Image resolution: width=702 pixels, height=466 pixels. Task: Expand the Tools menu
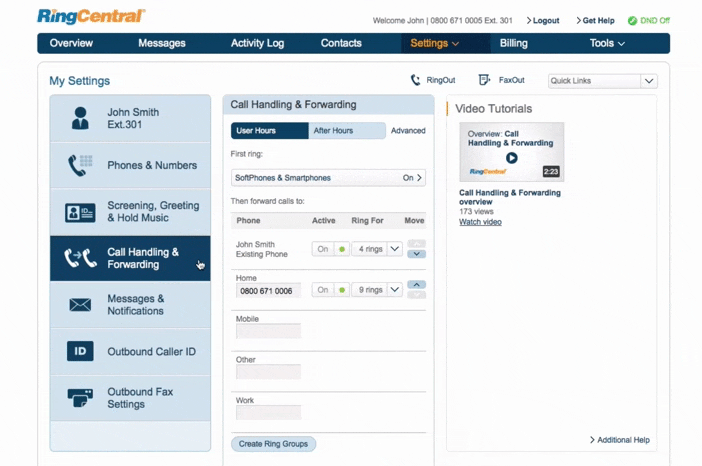pos(607,43)
